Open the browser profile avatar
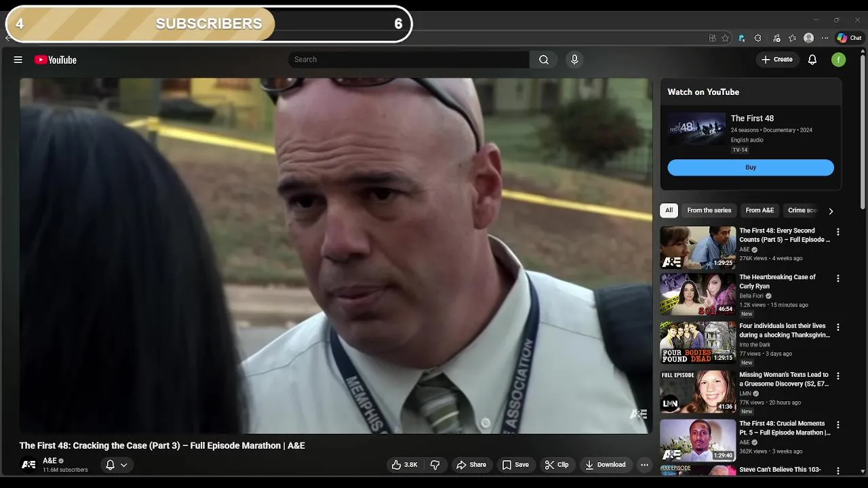868x488 pixels. point(808,38)
